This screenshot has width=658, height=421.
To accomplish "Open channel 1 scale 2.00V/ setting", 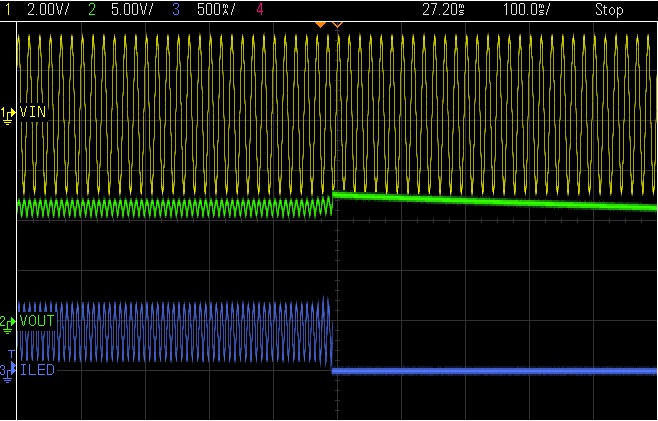I will [x=46, y=10].
